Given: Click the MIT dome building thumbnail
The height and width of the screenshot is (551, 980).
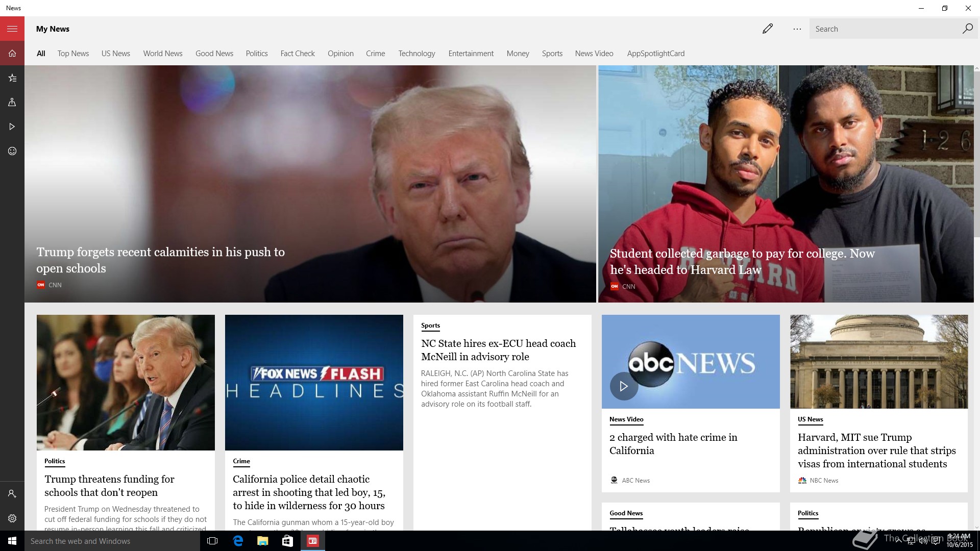Looking at the screenshot, I should tap(879, 362).
